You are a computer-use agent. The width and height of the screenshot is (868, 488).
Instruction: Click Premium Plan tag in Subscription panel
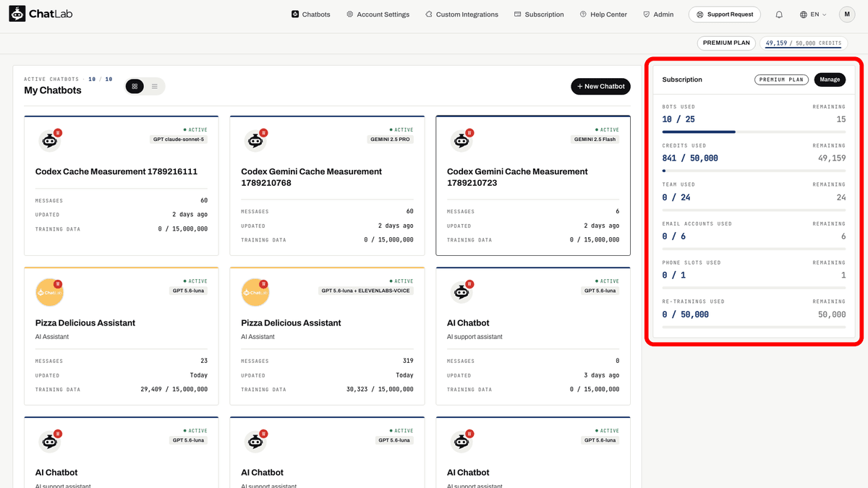[782, 80]
